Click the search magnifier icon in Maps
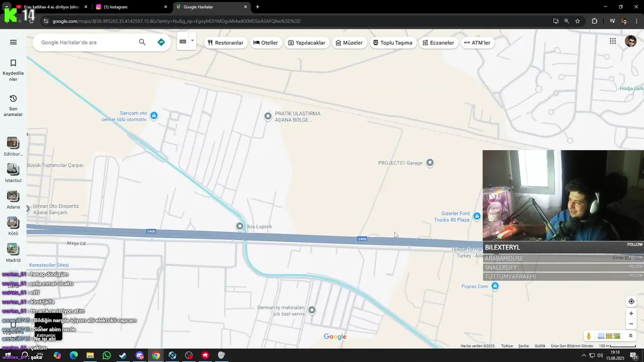This screenshot has width=644, height=362. click(142, 42)
